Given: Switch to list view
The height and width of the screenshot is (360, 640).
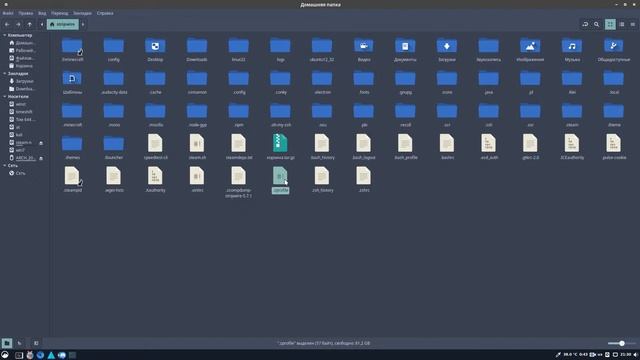Looking at the screenshot, I should (622, 24).
